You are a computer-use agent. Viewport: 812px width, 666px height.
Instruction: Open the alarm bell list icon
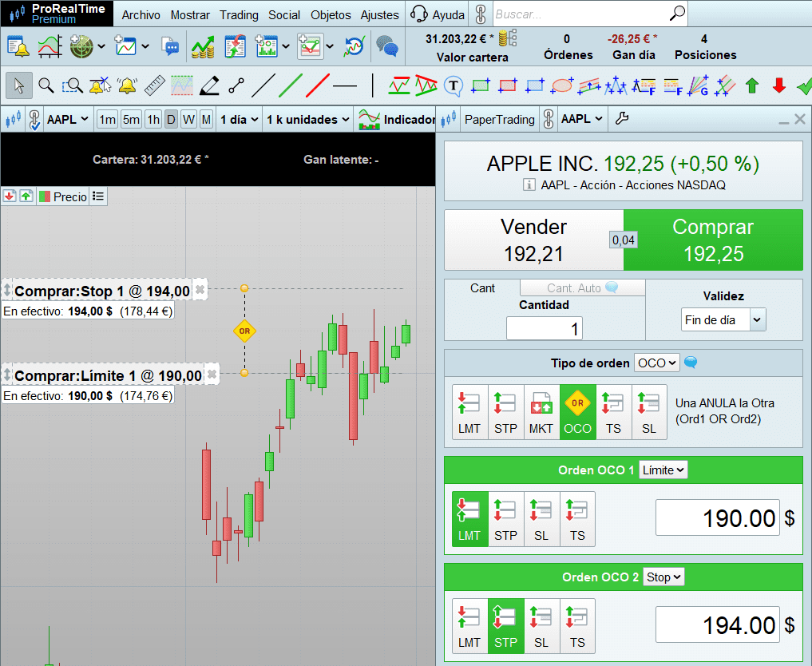[x=18, y=47]
